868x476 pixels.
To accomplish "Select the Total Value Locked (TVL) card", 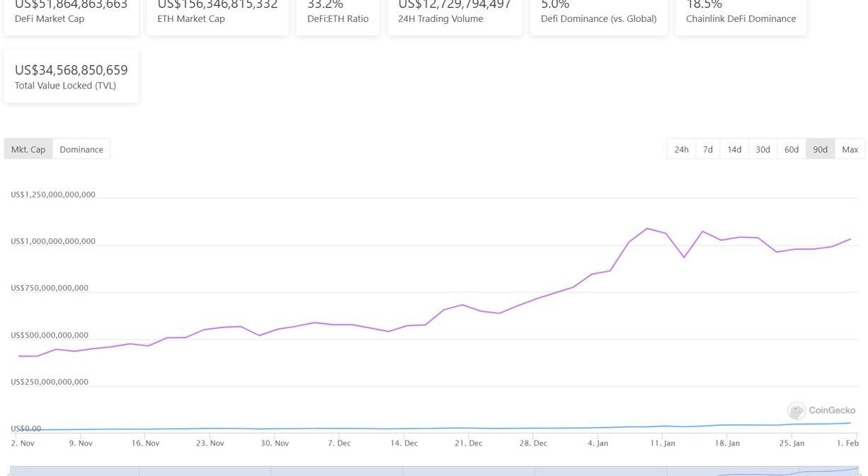I will [71, 76].
